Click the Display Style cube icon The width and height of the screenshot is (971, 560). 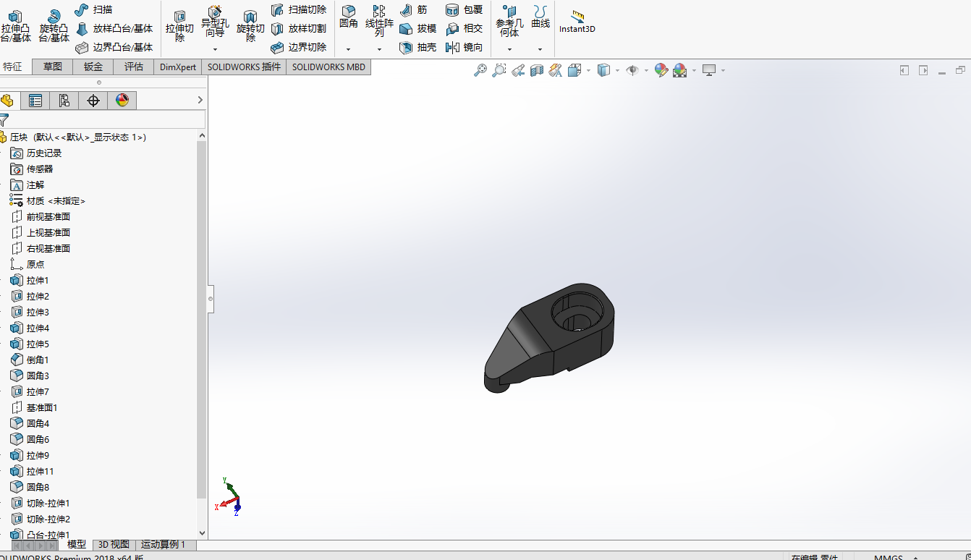click(603, 70)
